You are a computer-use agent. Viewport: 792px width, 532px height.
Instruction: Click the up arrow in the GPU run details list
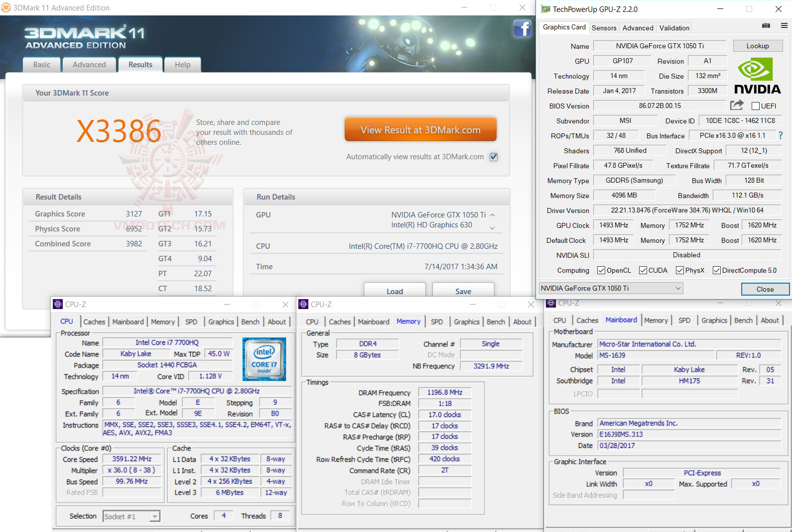pos(493,215)
